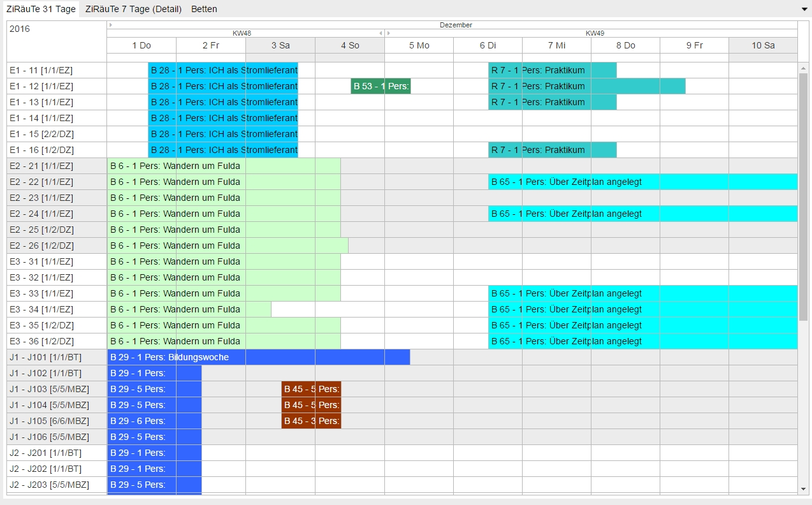
Task: Click the 5 Mo day header
Action: [x=419, y=45]
